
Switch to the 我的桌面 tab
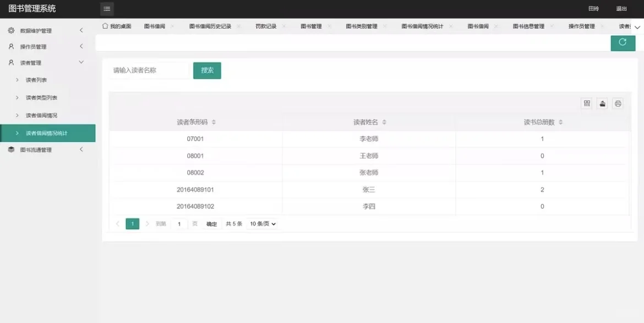[118, 25]
